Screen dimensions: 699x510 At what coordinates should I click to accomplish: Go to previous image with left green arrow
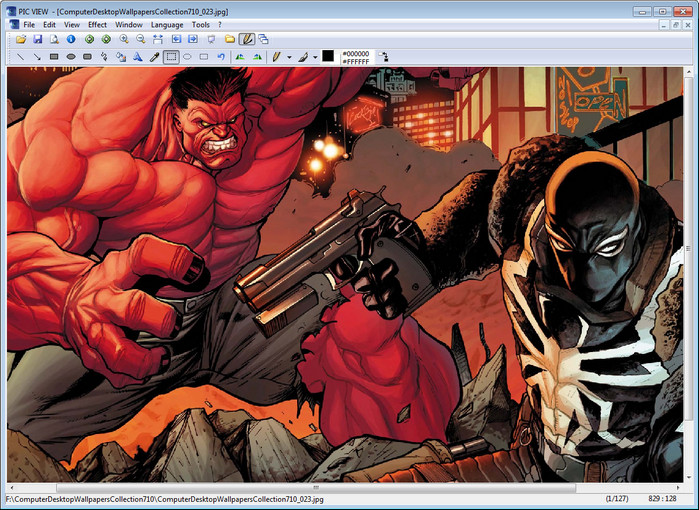point(89,39)
